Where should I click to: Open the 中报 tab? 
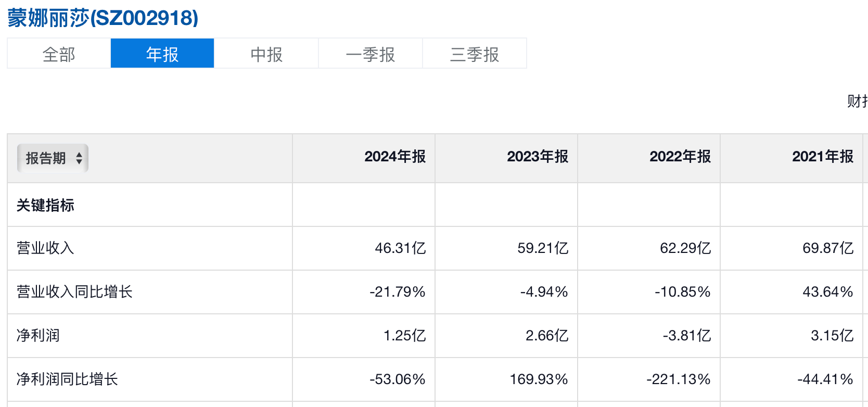(266, 54)
